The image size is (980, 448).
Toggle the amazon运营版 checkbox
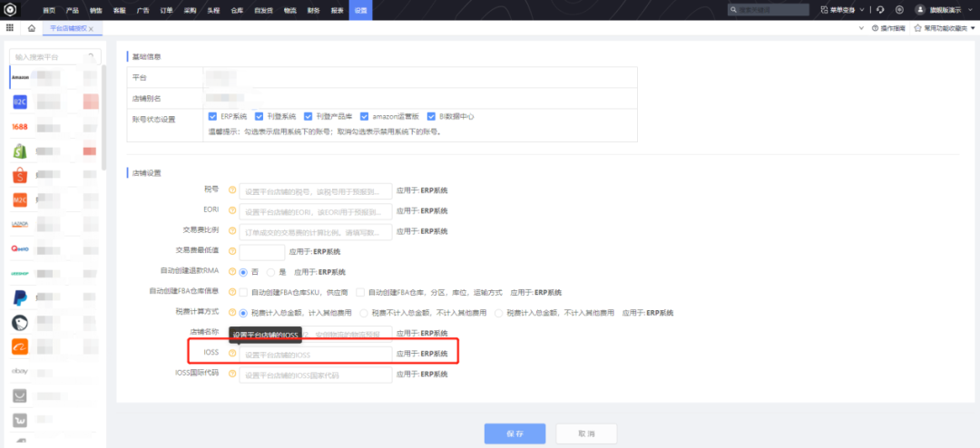click(x=364, y=116)
